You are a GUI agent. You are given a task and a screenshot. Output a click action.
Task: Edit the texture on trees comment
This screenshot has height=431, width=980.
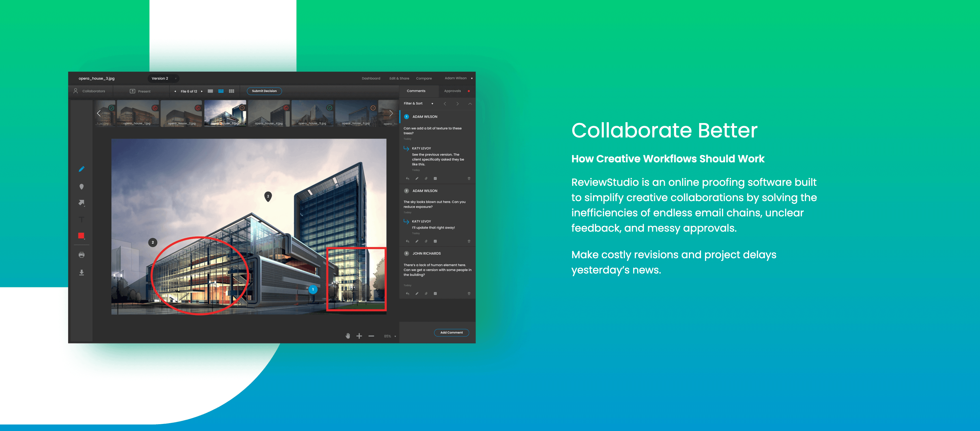[x=417, y=178]
